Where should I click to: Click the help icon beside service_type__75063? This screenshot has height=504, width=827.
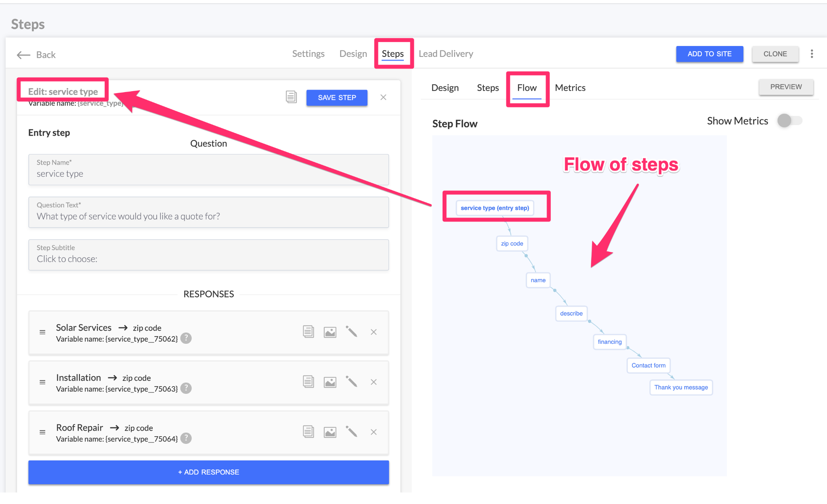click(x=186, y=388)
